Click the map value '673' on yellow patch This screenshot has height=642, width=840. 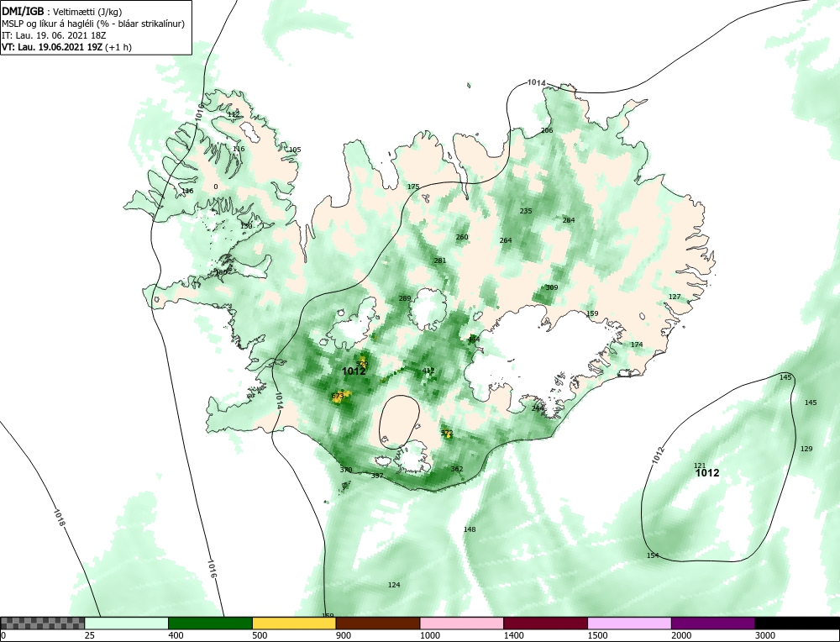point(338,397)
